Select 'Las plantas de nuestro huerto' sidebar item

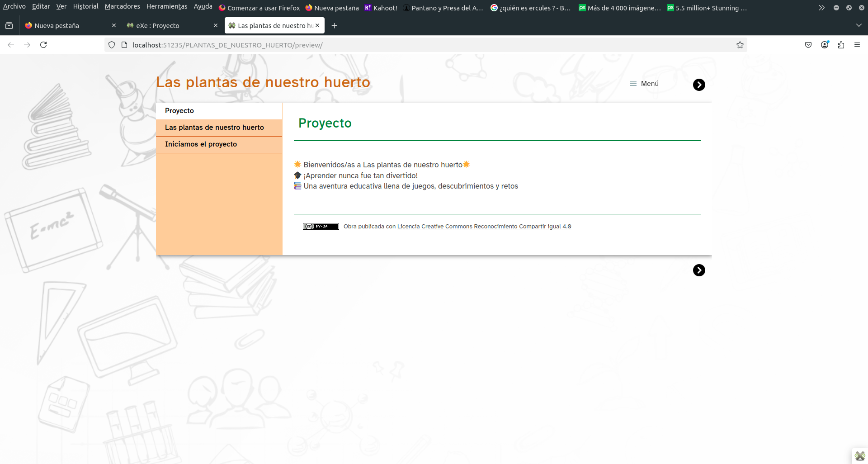[214, 128]
